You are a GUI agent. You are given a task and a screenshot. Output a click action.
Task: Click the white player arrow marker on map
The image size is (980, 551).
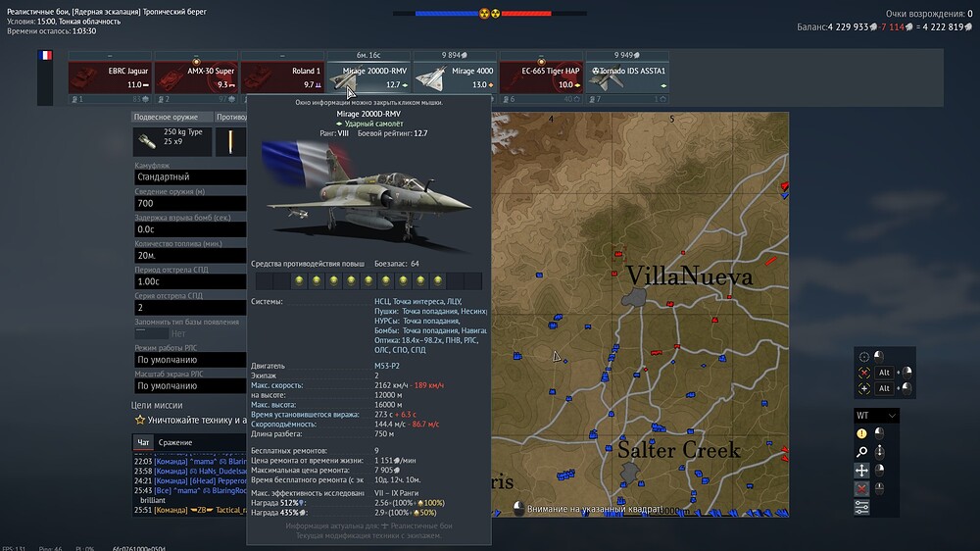point(557,357)
